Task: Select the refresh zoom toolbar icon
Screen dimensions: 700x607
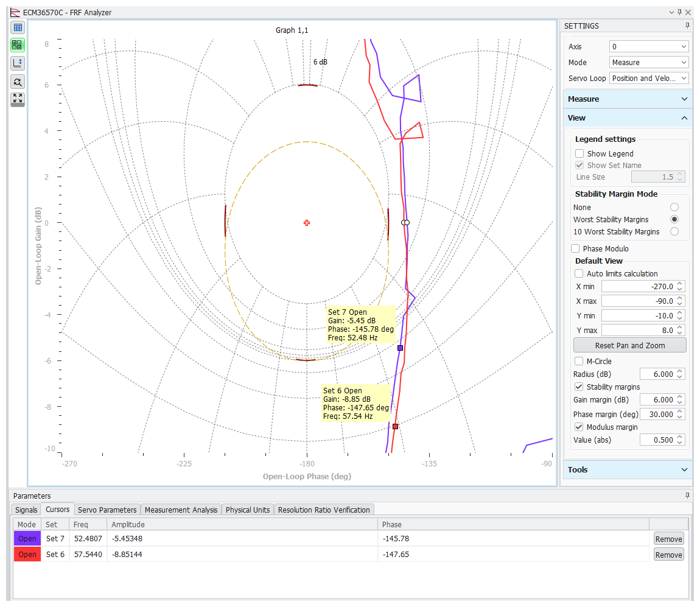Action: coord(17,81)
